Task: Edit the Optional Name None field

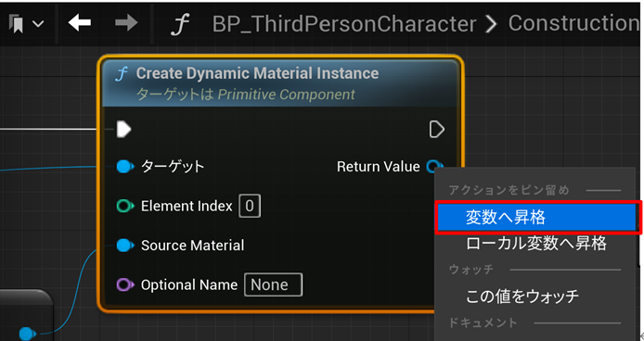Action: point(273,284)
